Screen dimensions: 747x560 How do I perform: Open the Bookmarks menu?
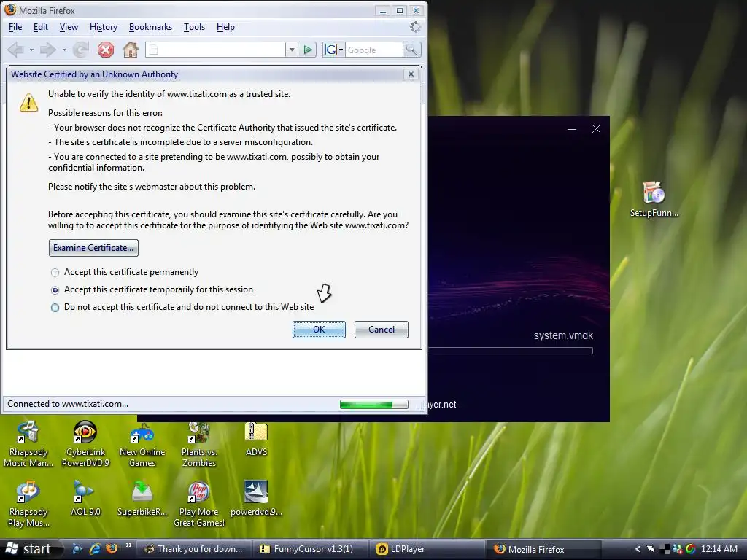point(150,27)
